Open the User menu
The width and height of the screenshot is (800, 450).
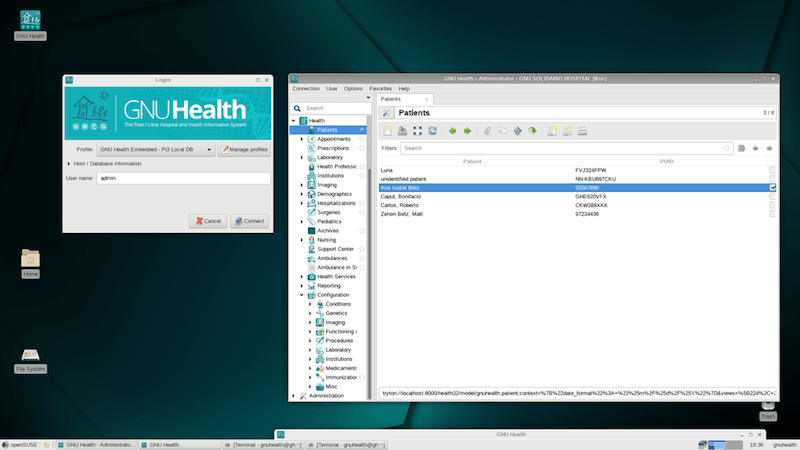point(332,89)
